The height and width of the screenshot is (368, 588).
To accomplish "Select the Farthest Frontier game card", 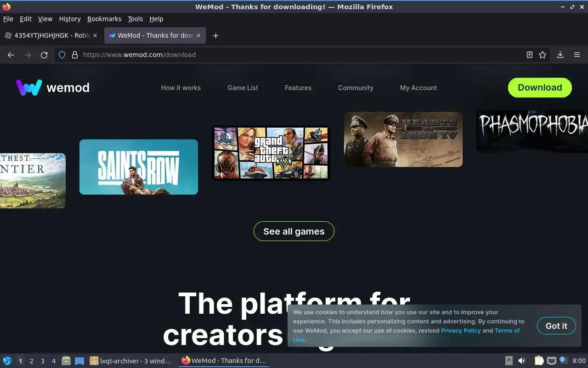I will 33,181.
